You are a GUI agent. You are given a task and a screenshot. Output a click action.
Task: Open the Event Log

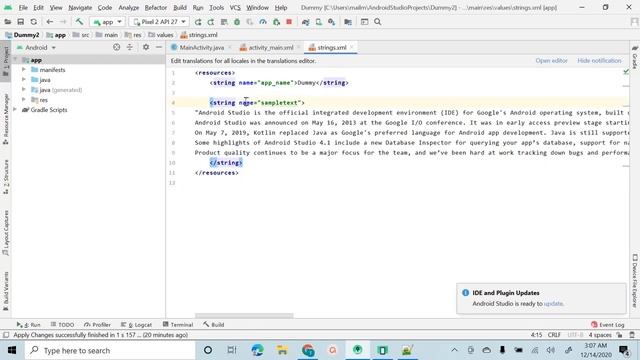pos(608,325)
